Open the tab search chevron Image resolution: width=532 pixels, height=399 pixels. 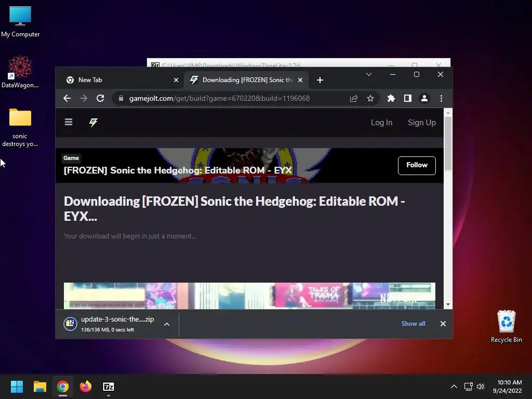coord(369,74)
